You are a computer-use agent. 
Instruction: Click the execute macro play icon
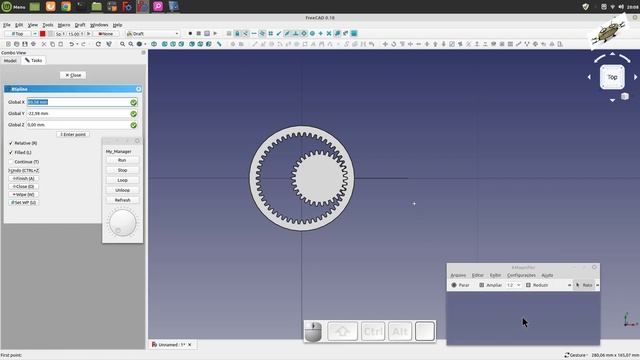pyautogui.click(x=215, y=33)
